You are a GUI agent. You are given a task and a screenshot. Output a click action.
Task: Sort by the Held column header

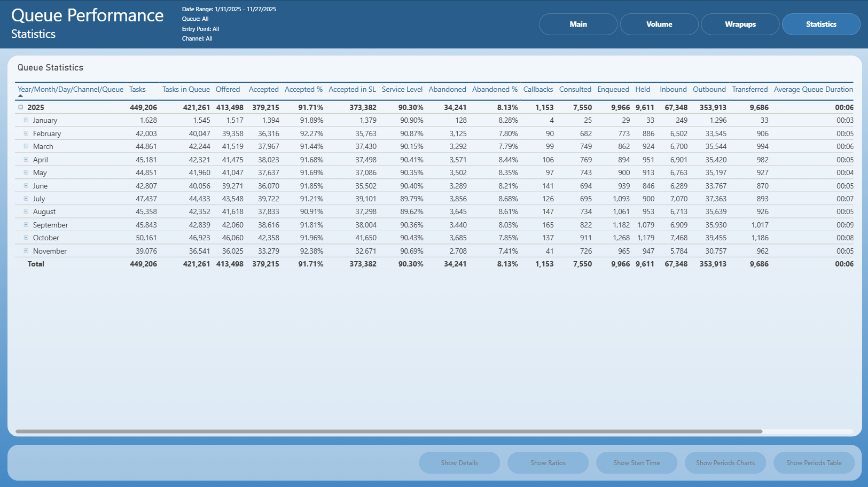[x=643, y=89]
